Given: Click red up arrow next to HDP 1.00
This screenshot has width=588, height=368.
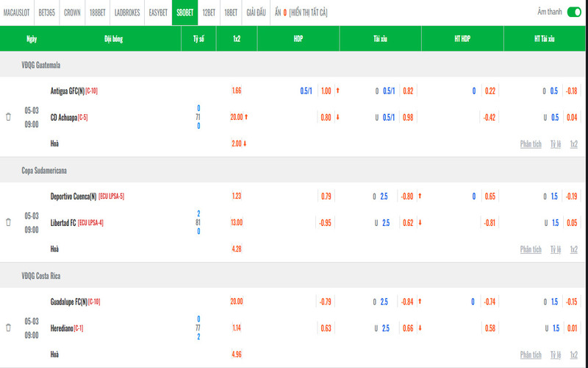Looking at the screenshot, I should 337,91.
